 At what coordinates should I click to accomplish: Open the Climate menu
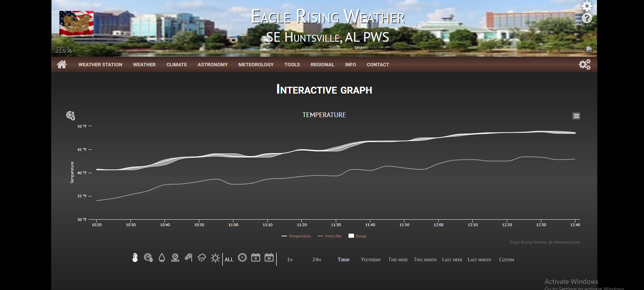[x=177, y=65]
